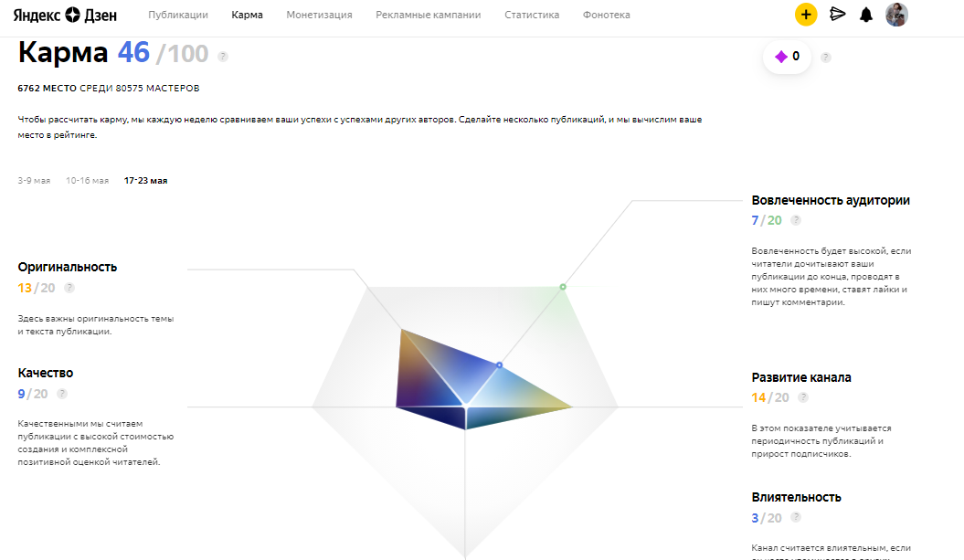
Task: Click the Качество heading
Action: pyautogui.click(x=46, y=373)
